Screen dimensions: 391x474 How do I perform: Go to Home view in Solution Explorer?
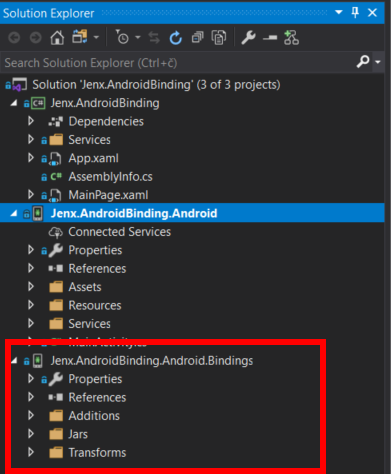pyautogui.click(x=57, y=37)
